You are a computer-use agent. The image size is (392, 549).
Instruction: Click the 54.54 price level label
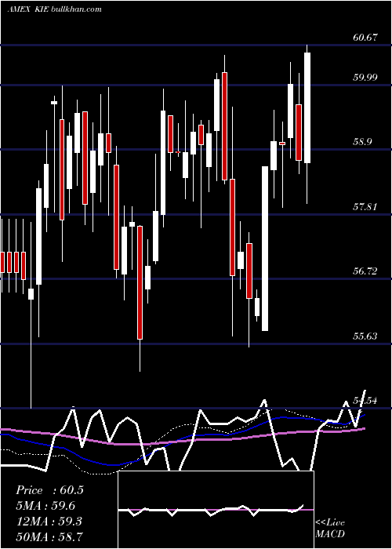[x=365, y=401]
